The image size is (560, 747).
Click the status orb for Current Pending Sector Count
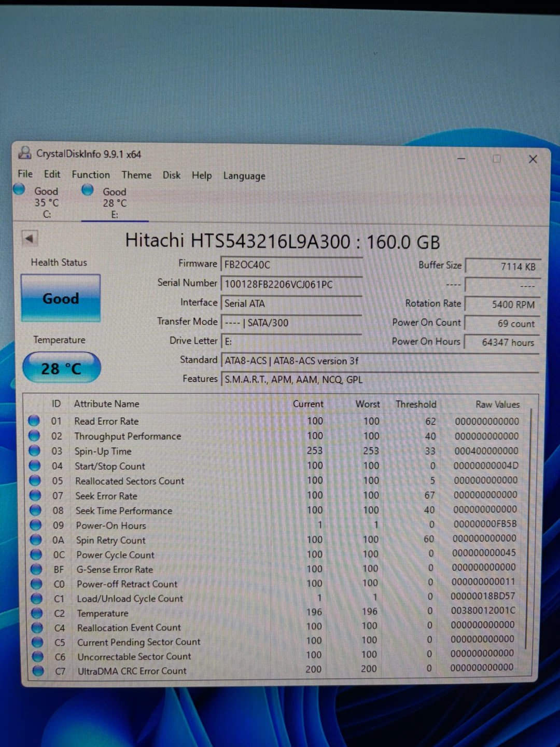pos(37,642)
